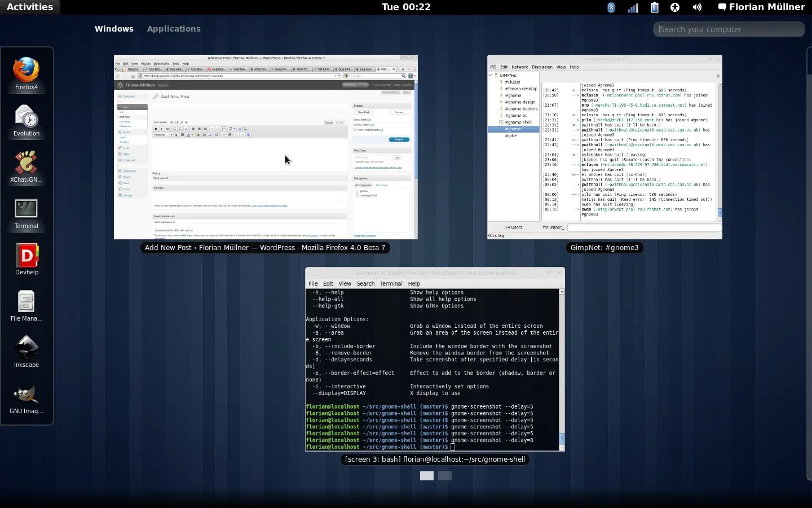Switch to the second workspace indicator
Image resolution: width=812 pixels, height=508 pixels.
(445, 476)
